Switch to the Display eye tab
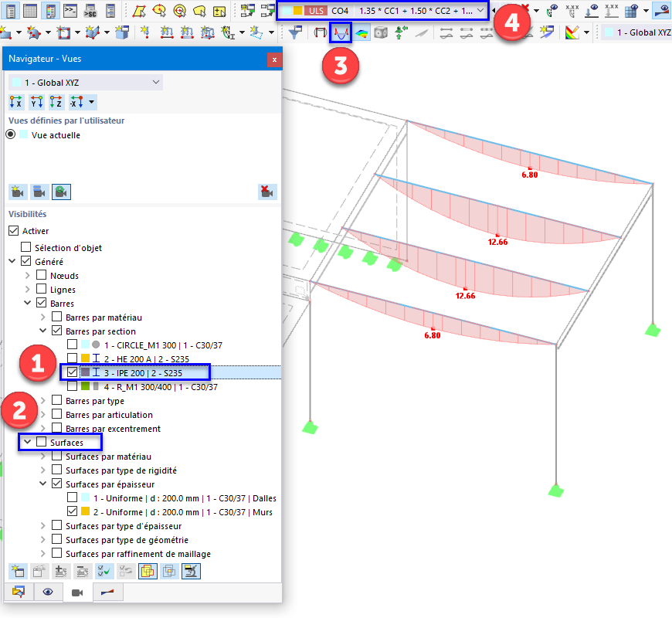Screen dimensions: 672x618 (48, 592)
